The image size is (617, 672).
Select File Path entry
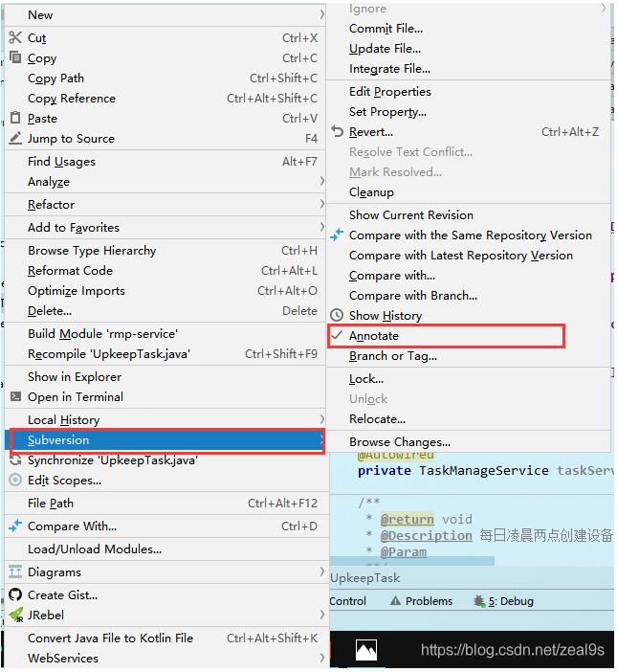[x=166, y=504]
